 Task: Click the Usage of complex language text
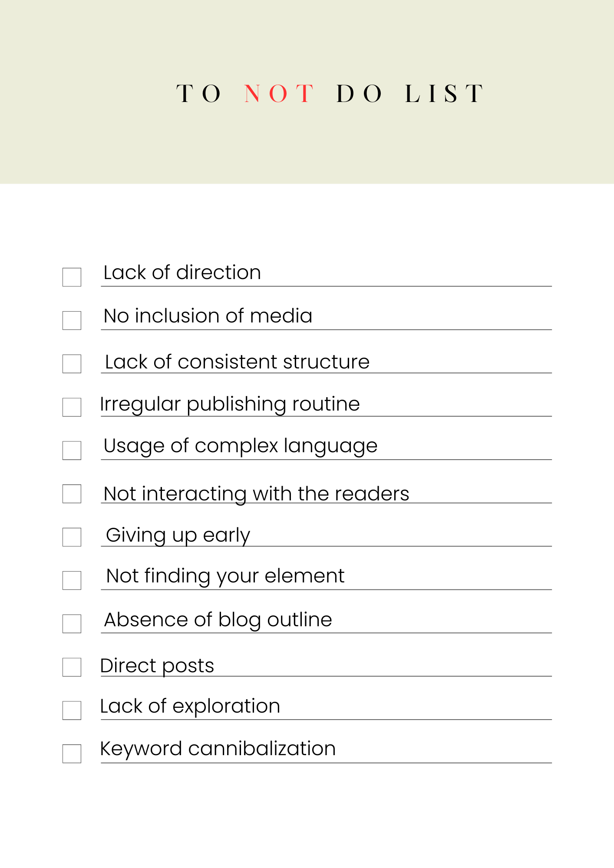(241, 447)
